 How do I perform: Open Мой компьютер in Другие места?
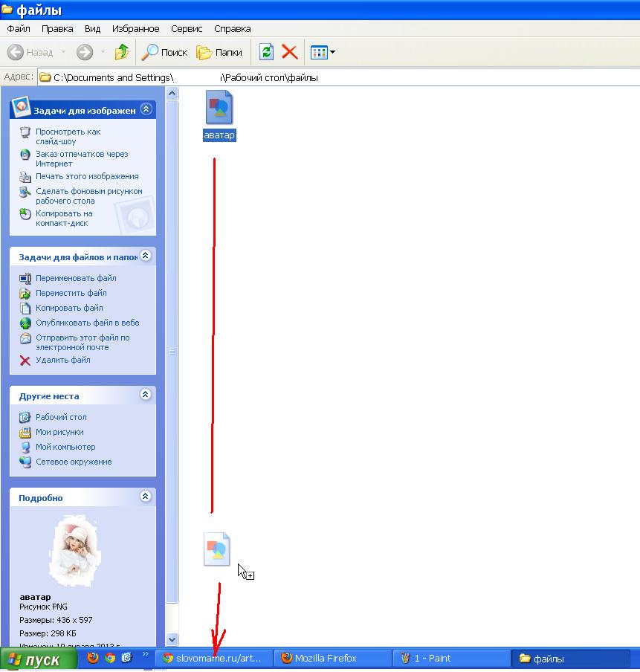[x=65, y=447]
